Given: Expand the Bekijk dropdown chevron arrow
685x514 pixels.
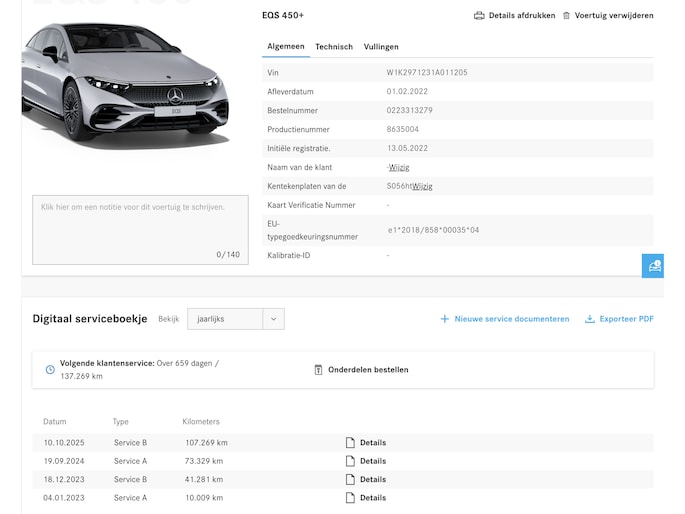Looking at the screenshot, I should point(274,319).
